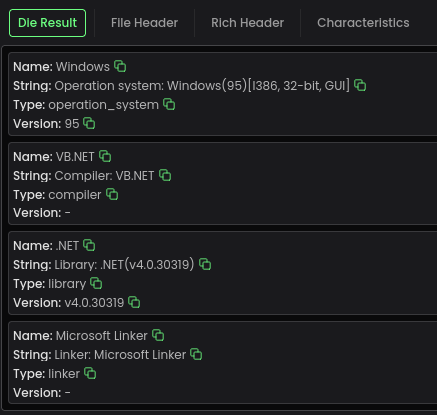Click the Windows(95)[I386, 32-bit, GUI] string text

click(258, 86)
